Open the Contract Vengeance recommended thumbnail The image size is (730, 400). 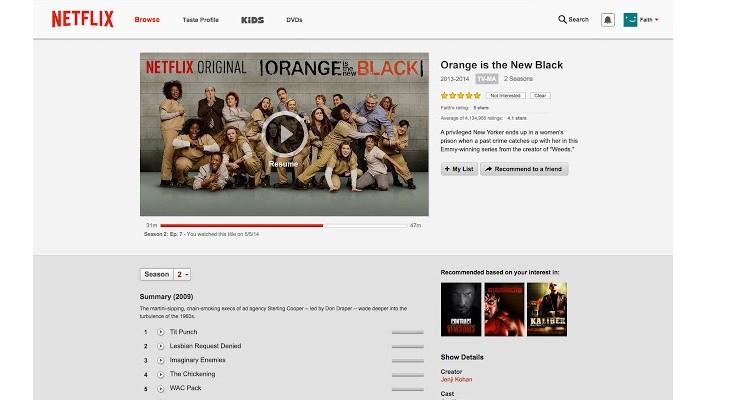click(x=461, y=309)
